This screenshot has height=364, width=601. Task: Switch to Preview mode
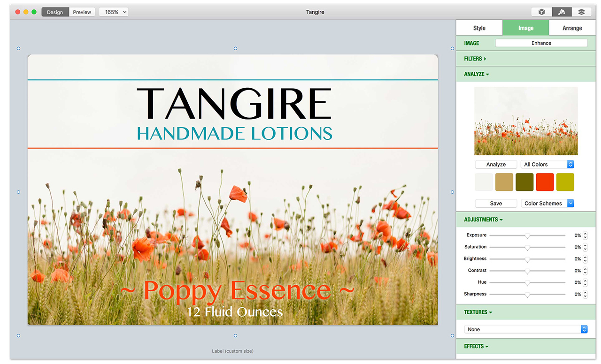pos(82,12)
